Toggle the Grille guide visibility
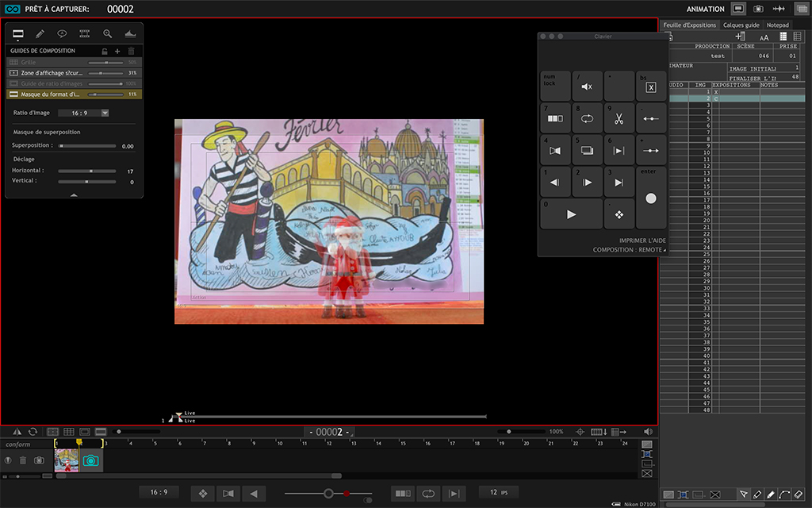 click(14, 62)
